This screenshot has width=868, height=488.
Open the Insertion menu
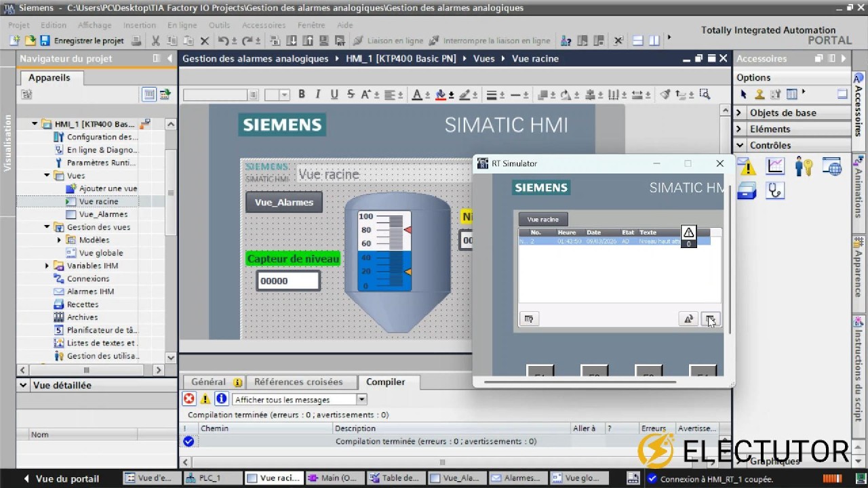pyautogui.click(x=140, y=25)
